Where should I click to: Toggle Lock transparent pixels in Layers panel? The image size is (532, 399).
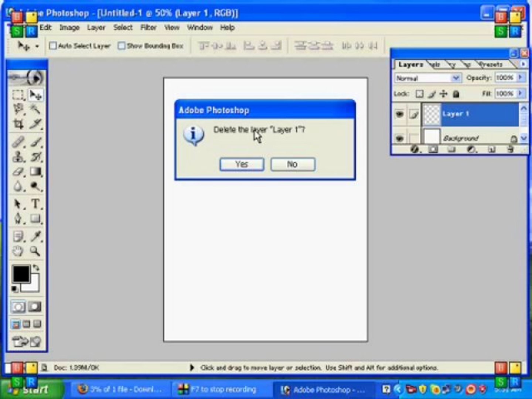pos(419,94)
